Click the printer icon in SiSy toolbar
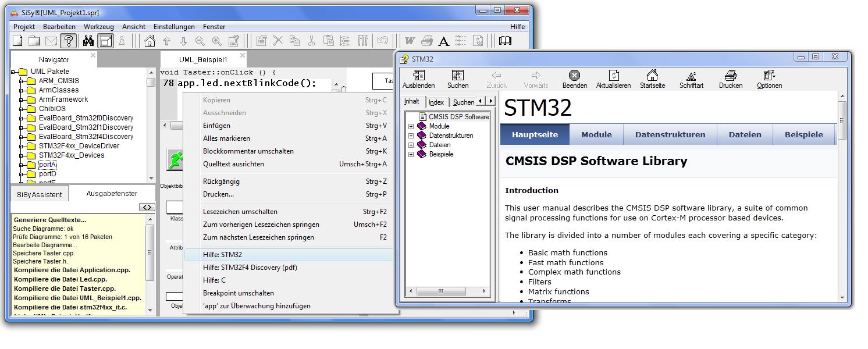868x349 pixels. (427, 41)
